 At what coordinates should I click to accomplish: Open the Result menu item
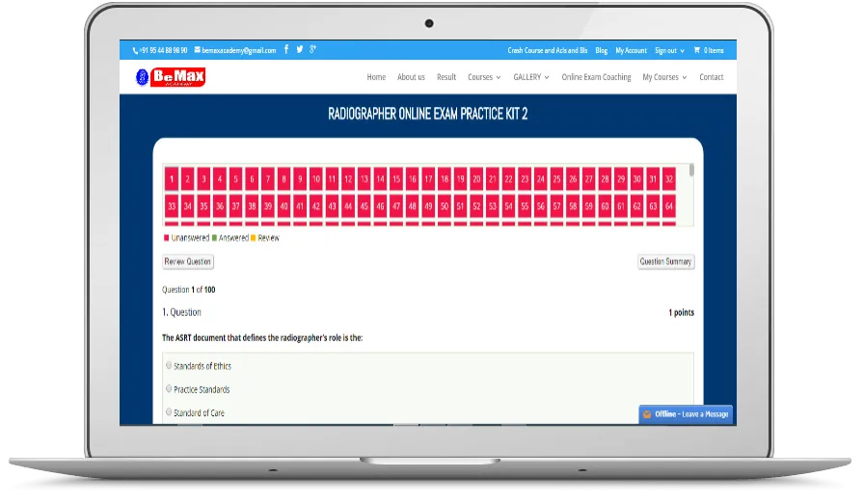click(446, 77)
